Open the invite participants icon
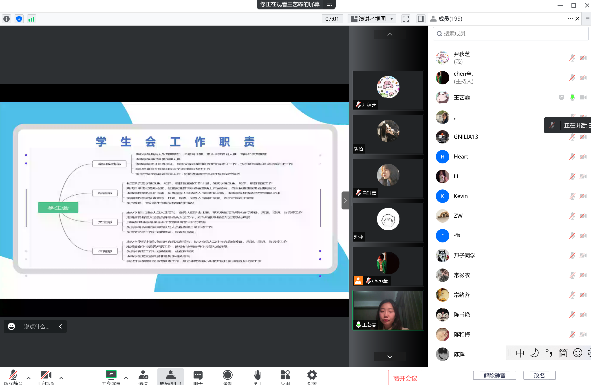The image size is (591, 385). point(143,375)
